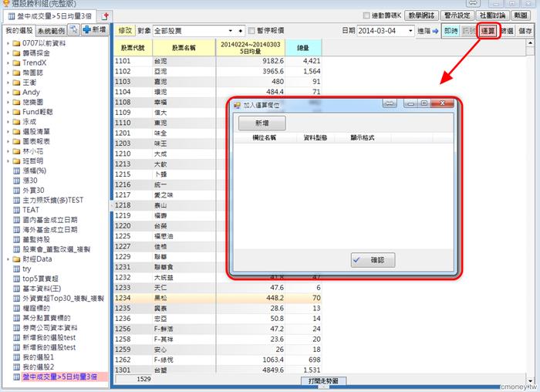The image size is (540, 392).
Task: Expand the Andy folder node
Action: click(8, 93)
